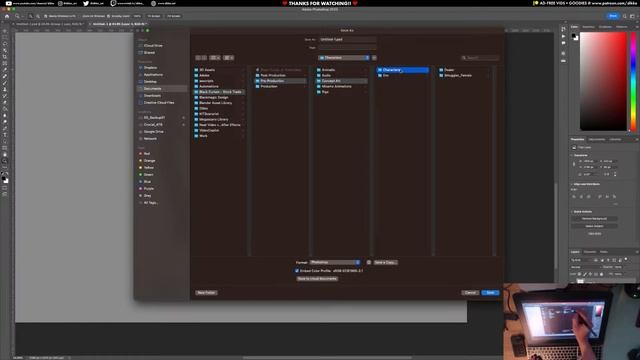Screen dimensions: 640x360
Task: Click the Save As filename field
Action: point(347,40)
